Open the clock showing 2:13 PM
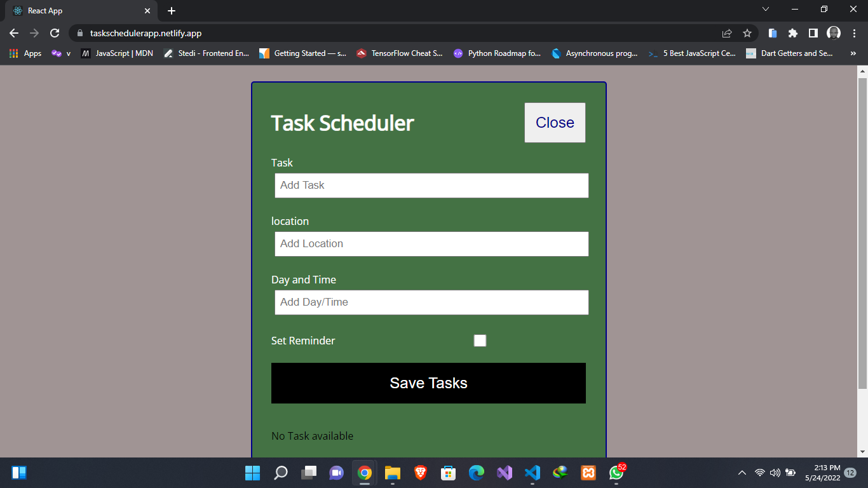 click(x=822, y=473)
